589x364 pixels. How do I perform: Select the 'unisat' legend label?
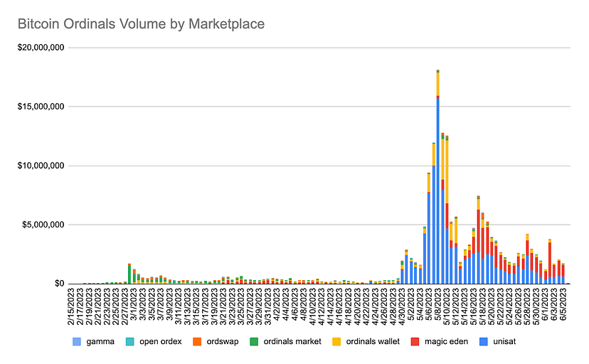pyautogui.click(x=504, y=342)
